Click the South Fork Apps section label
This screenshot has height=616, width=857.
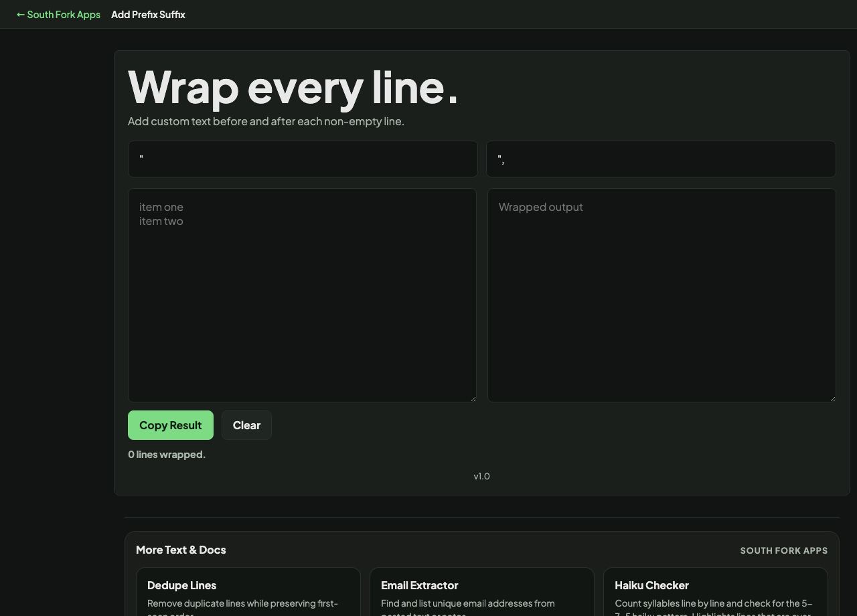pyautogui.click(x=784, y=550)
